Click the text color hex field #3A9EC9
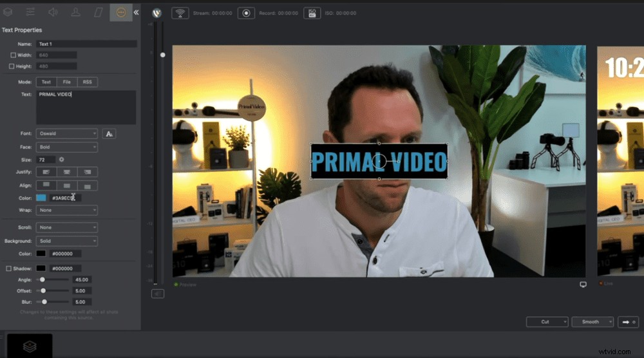The height and width of the screenshot is (358, 644). pyautogui.click(x=65, y=198)
